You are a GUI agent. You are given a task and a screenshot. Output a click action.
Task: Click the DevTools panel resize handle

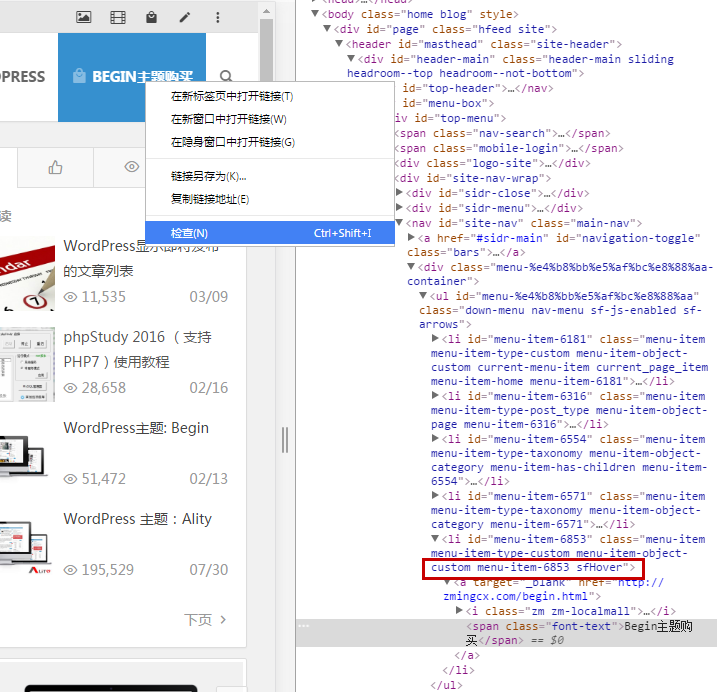point(285,440)
